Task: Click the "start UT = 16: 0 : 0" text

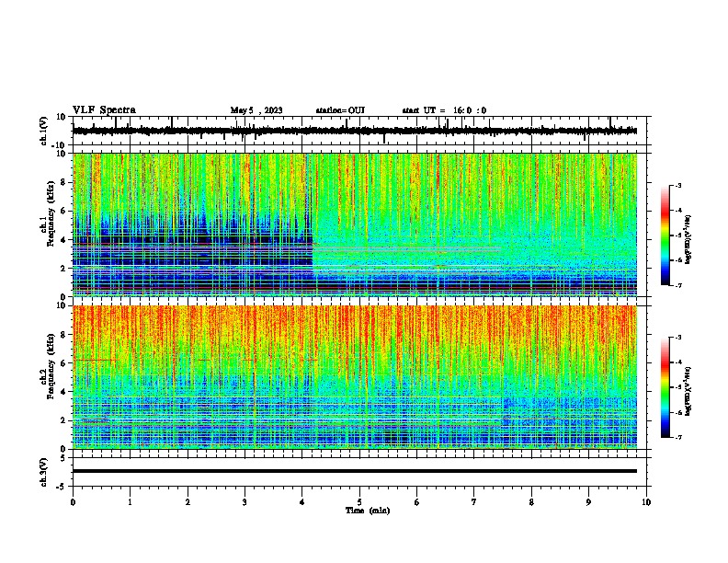Action: (x=444, y=110)
